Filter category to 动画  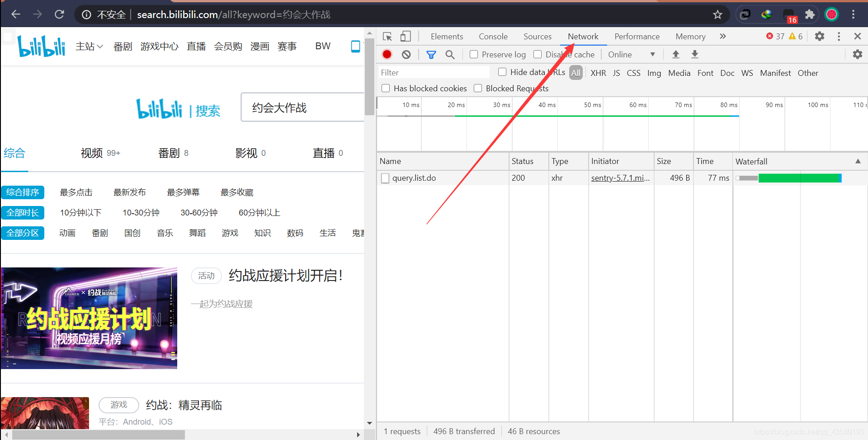pyautogui.click(x=67, y=233)
